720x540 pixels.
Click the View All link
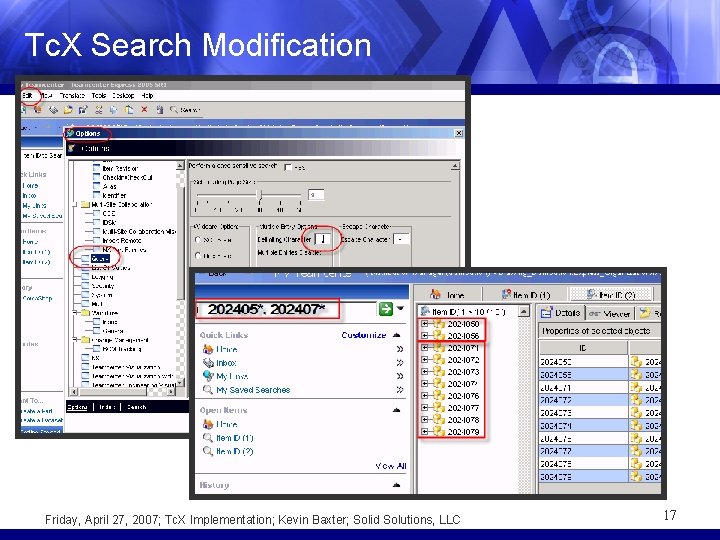tap(391, 466)
